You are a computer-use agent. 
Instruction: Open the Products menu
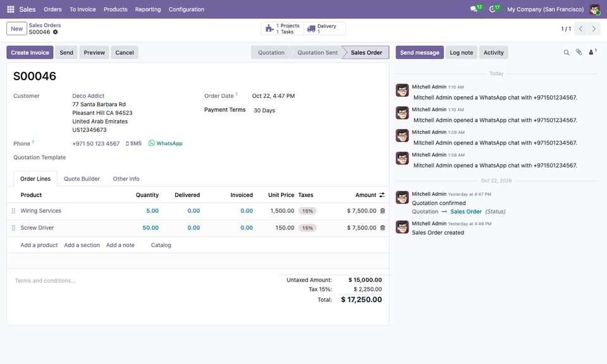[x=115, y=9]
